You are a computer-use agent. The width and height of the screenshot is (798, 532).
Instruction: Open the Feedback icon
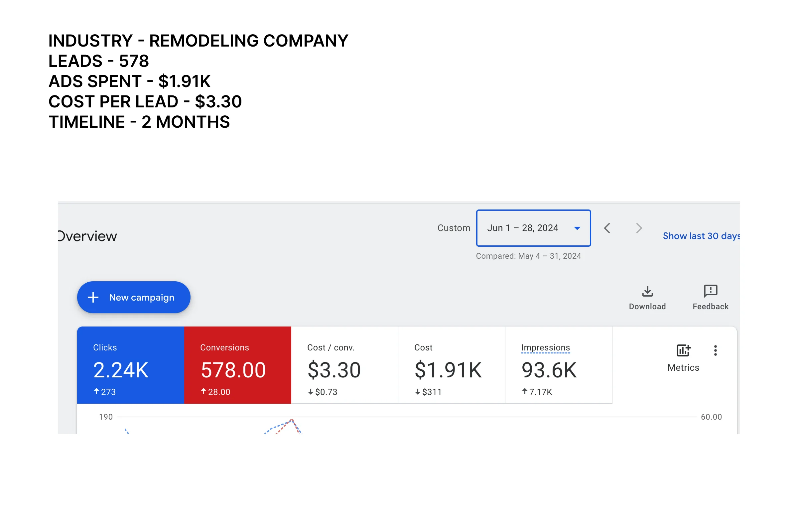[x=711, y=291]
